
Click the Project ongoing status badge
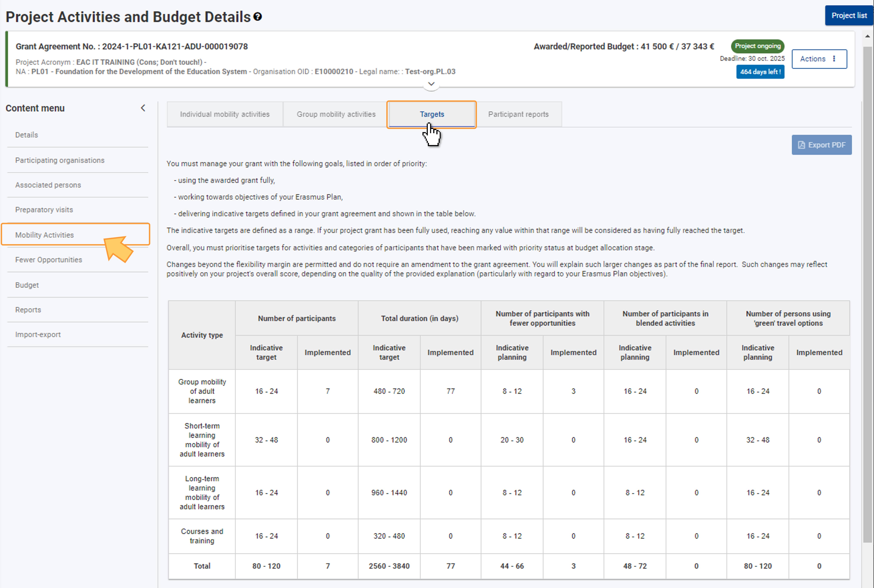pos(757,46)
